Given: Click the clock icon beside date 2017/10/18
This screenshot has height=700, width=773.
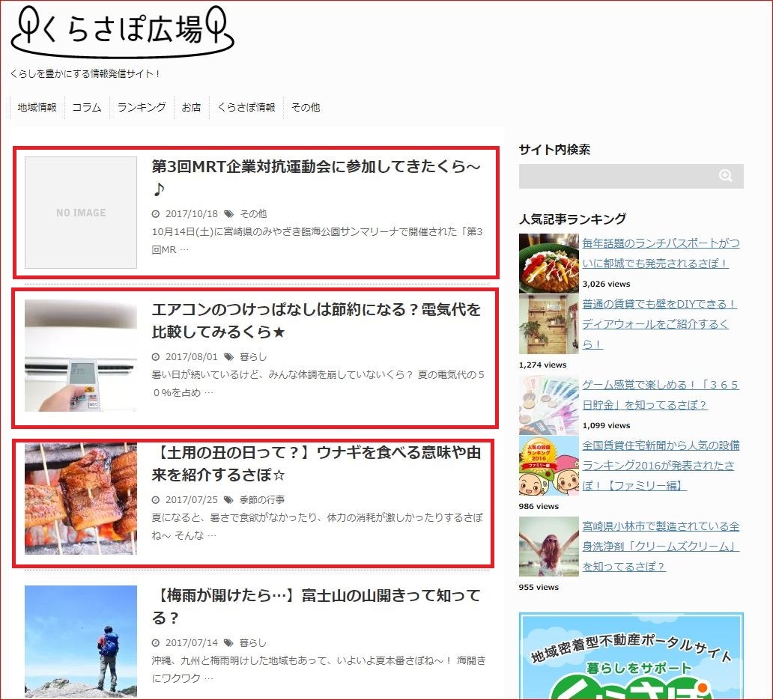Looking at the screenshot, I should click(x=155, y=213).
